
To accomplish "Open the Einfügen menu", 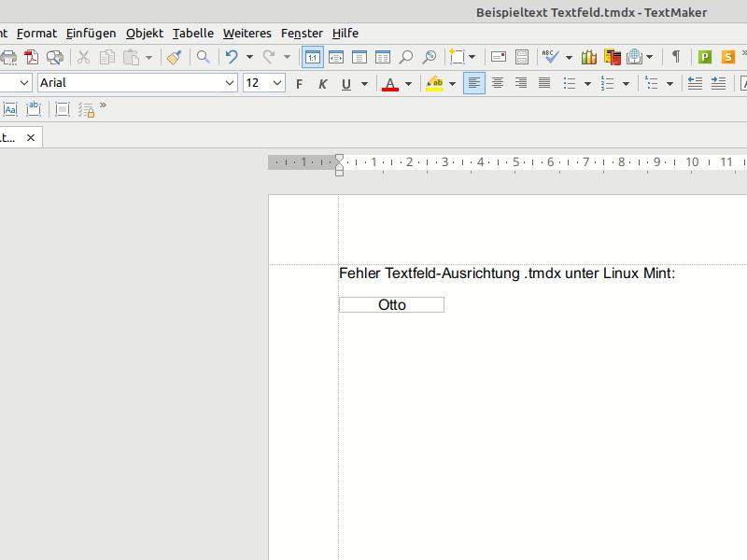I will [91, 33].
